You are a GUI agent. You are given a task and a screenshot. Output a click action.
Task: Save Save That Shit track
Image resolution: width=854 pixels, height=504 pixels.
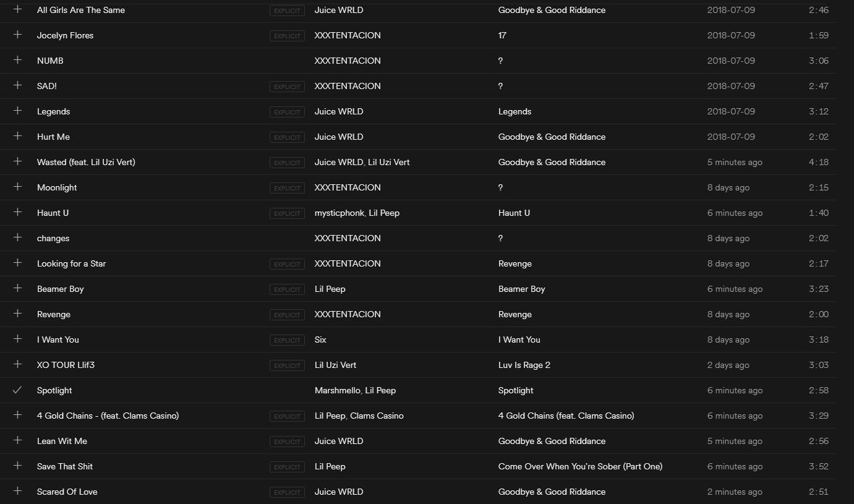17,466
